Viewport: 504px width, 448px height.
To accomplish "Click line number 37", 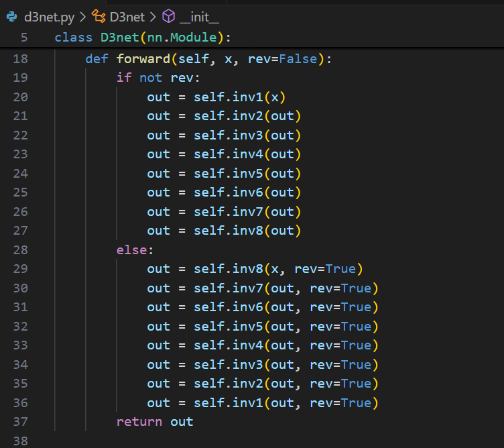I will pyautogui.click(x=20, y=422).
